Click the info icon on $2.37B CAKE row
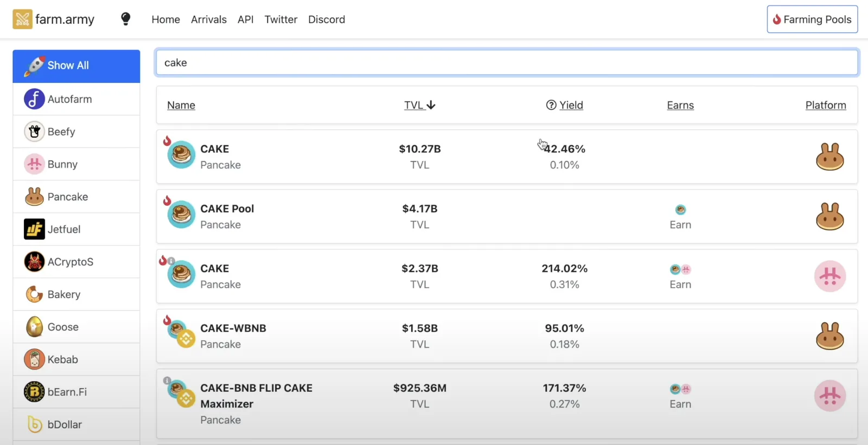 click(171, 261)
